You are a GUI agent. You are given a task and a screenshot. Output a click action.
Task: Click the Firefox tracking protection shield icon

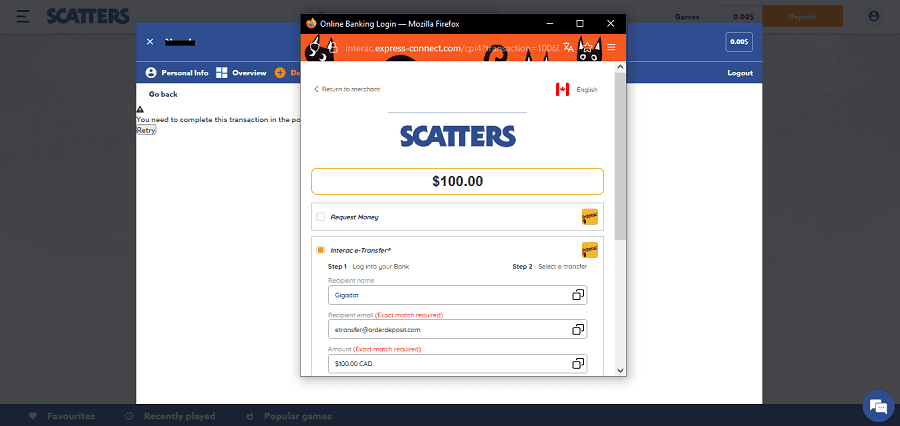[x=315, y=48]
